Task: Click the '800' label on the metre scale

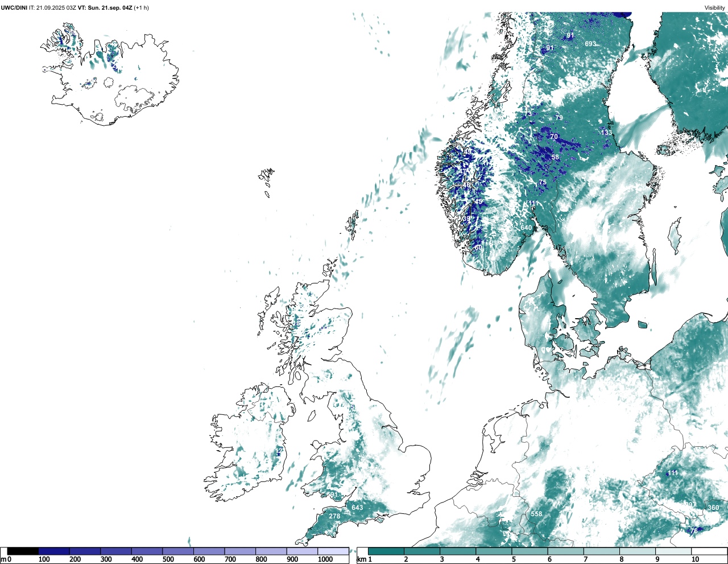Action: [261, 559]
